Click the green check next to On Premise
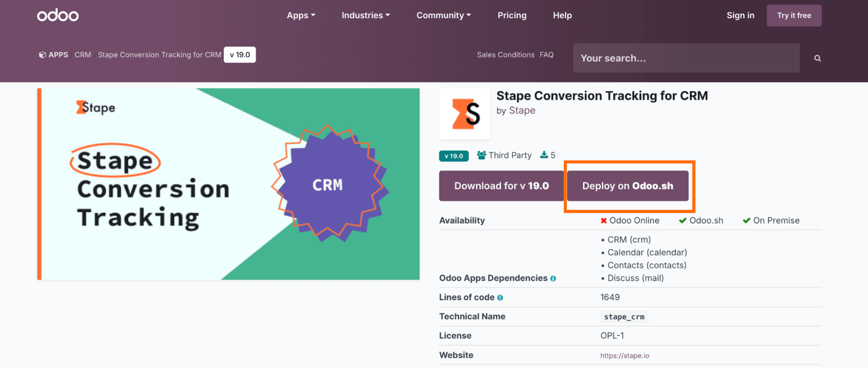 pyautogui.click(x=746, y=221)
